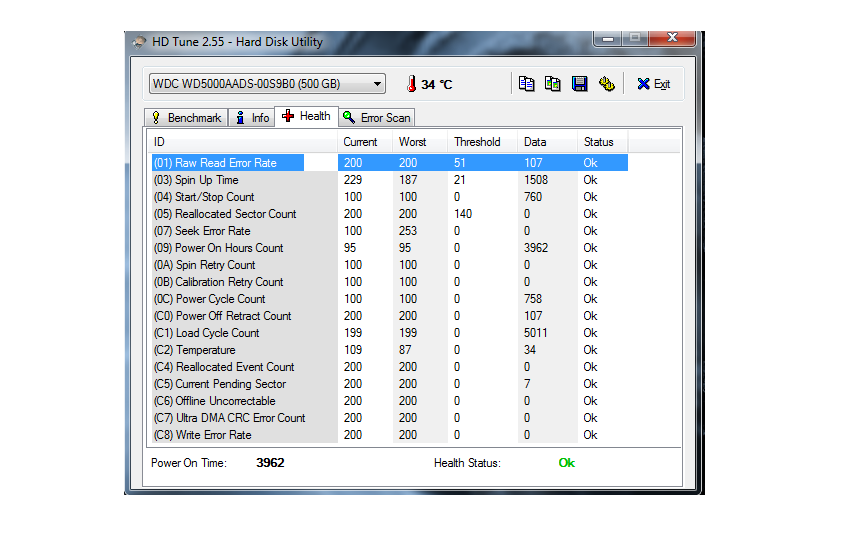The image size is (864, 540).
Task: Click worst value 253 for Seek Error Rate
Action: coord(408,231)
